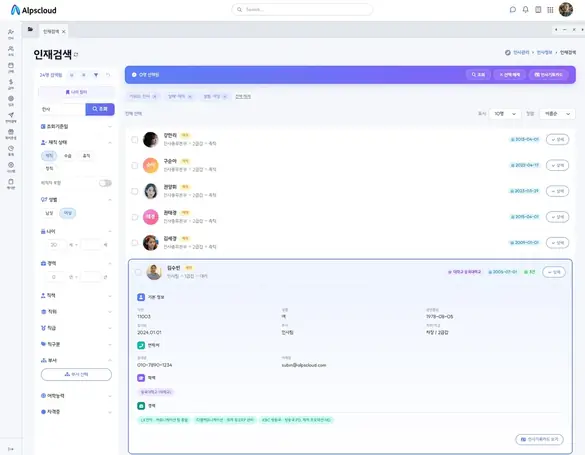Expand the 직급 filter section
Image resolution: width=585 pixels, height=455 pixels.
pos(76,328)
